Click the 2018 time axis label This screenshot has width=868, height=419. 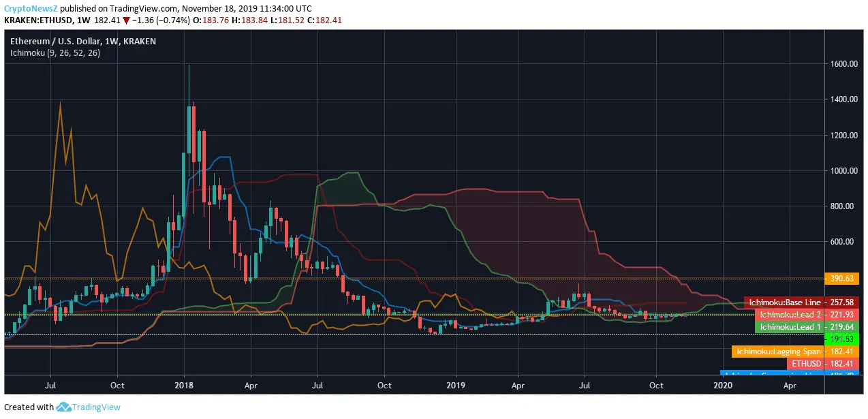pyautogui.click(x=183, y=385)
